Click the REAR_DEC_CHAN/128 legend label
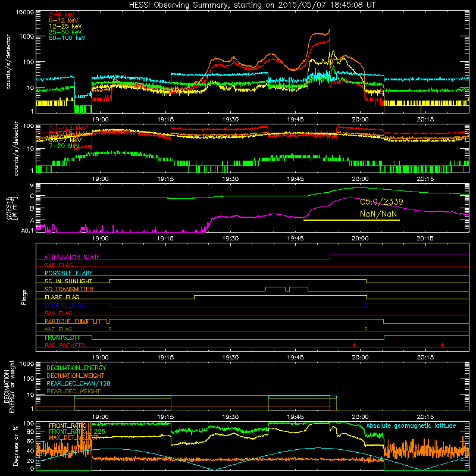The width and height of the screenshot is (476, 476). (79, 383)
